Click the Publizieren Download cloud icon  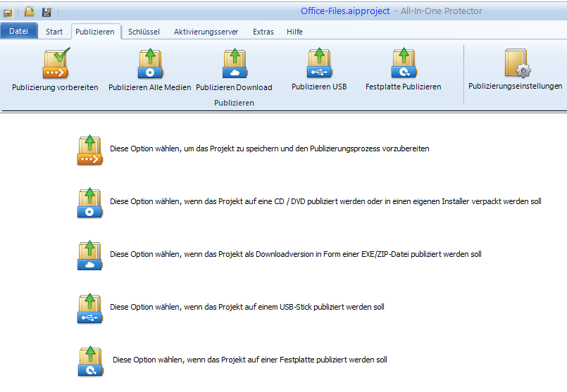pyautogui.click(x=234, y=65)
